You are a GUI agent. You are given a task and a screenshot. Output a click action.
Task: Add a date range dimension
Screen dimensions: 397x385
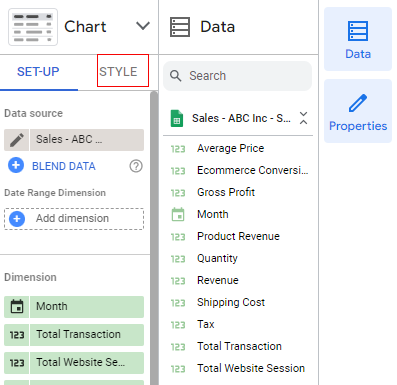point(74,219)
